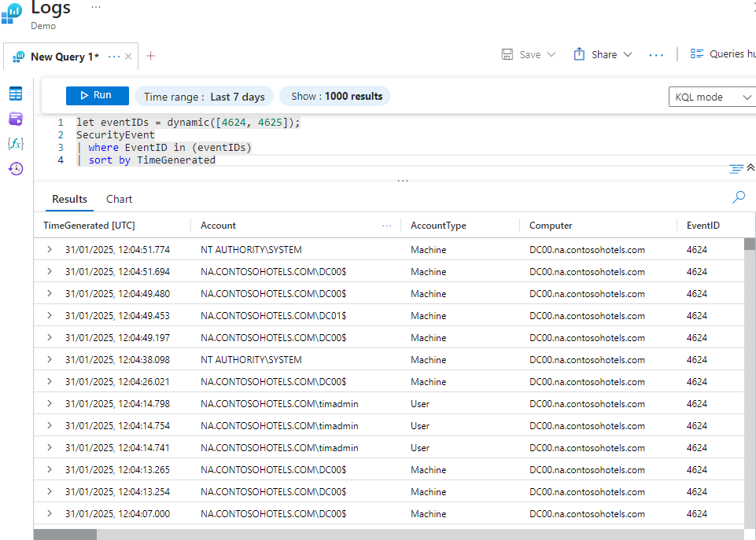Open the Query history clock icon
The image size is (756, 540).
click(x=16, y=168)
